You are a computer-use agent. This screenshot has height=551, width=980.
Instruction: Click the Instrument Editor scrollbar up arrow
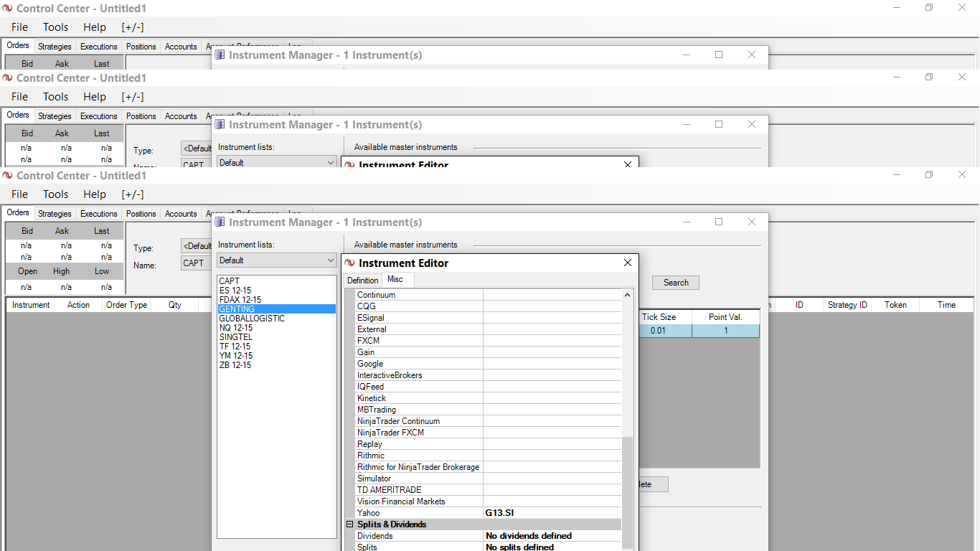coord(628,295)
